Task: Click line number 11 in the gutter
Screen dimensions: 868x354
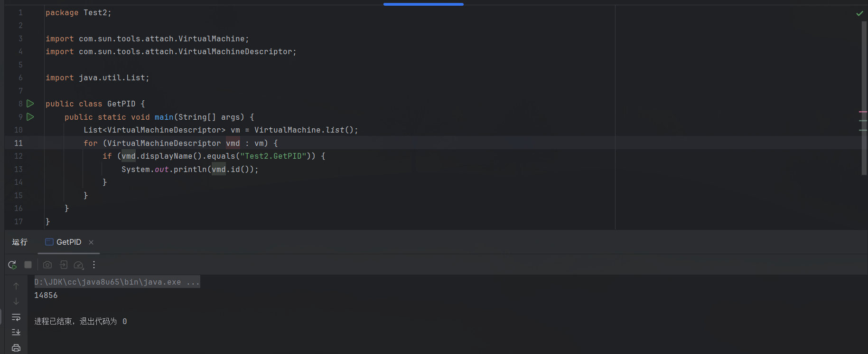Action: point(19,143)
